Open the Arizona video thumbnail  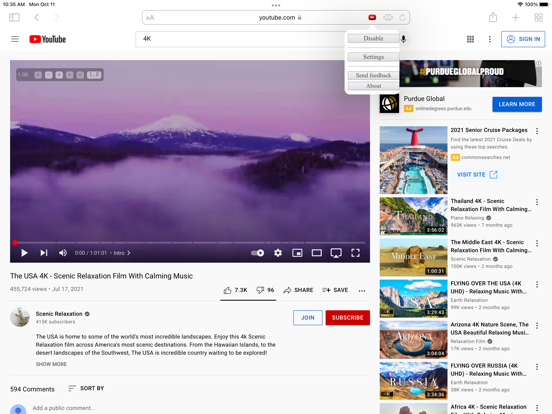[x=413, y=339]
